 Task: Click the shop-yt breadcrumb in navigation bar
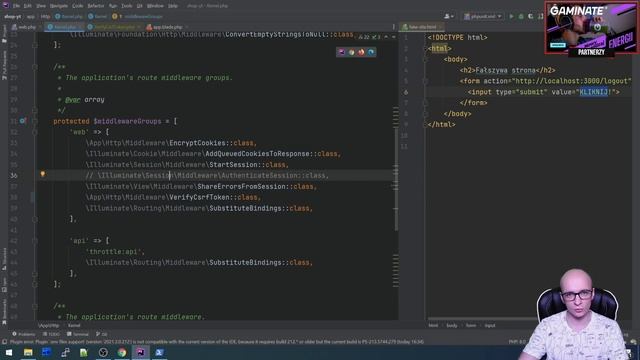(12, 17)
